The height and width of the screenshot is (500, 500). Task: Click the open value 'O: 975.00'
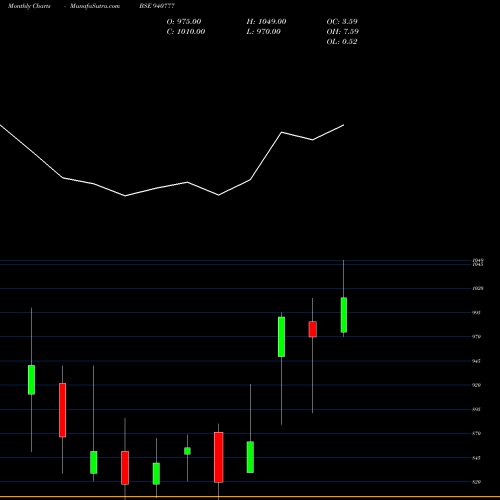[184, 21]
